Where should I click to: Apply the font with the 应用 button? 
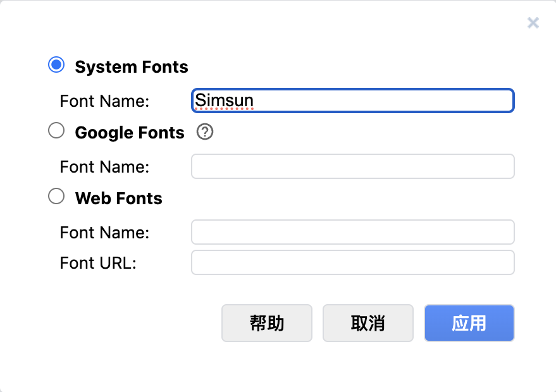point(469,323)
